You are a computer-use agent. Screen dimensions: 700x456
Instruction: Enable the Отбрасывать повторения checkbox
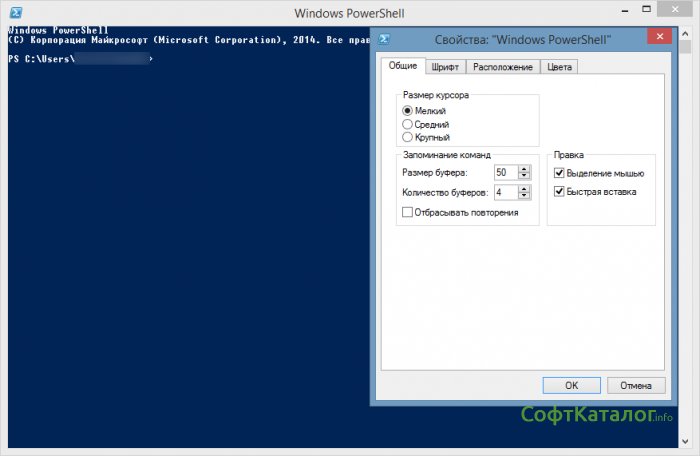pyautogui.click(x=407, y=212)
